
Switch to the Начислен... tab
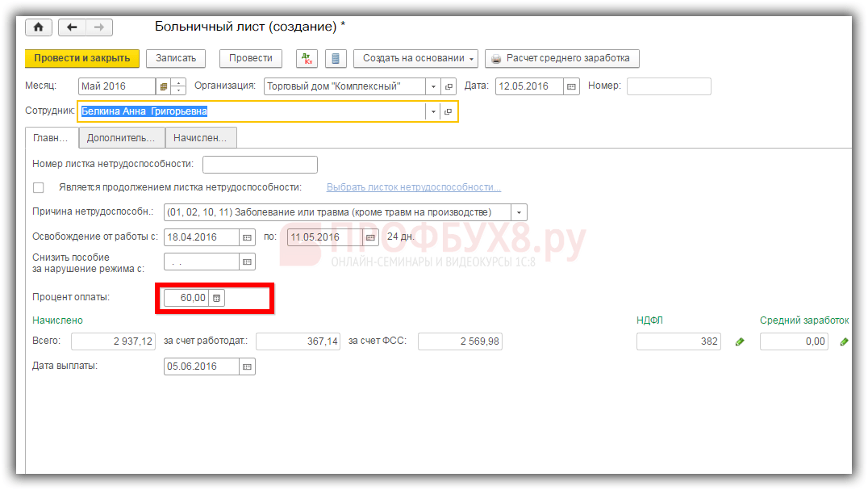tap(201, 138)
